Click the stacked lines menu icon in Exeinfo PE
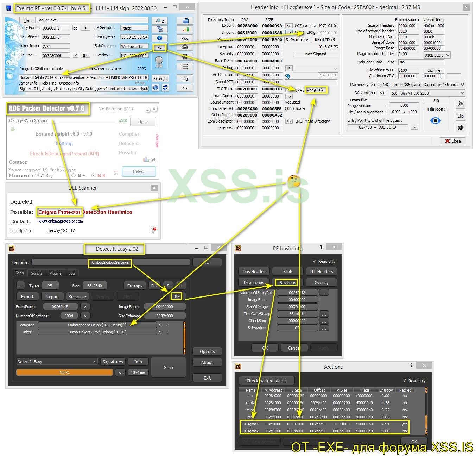 tap(185, 66)
